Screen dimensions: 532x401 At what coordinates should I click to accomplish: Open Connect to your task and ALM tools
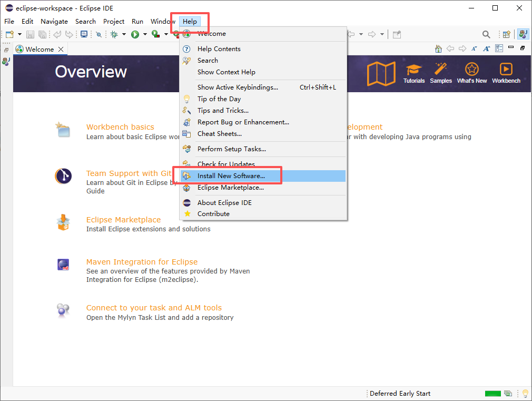coord(154,308)
